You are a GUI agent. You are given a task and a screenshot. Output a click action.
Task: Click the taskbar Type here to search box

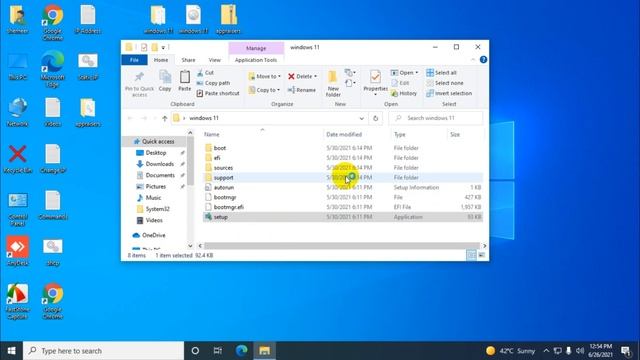(104, 351)
